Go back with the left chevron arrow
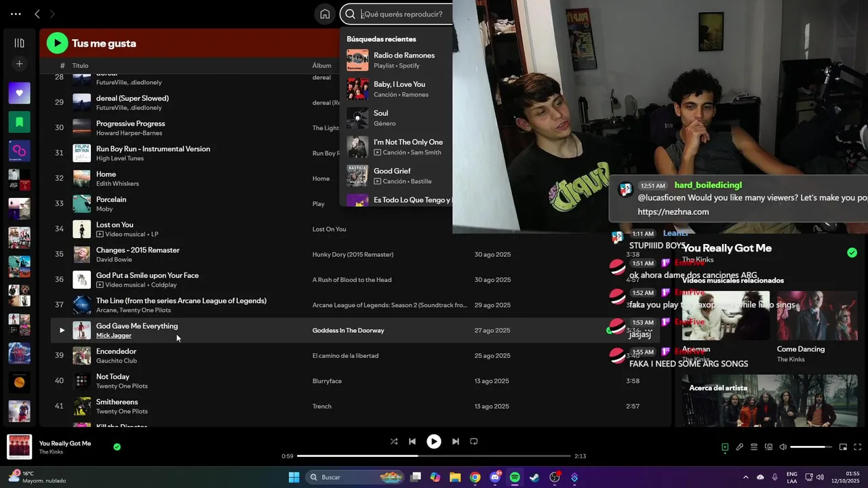 pyautogui.click(x=37, y=14)
